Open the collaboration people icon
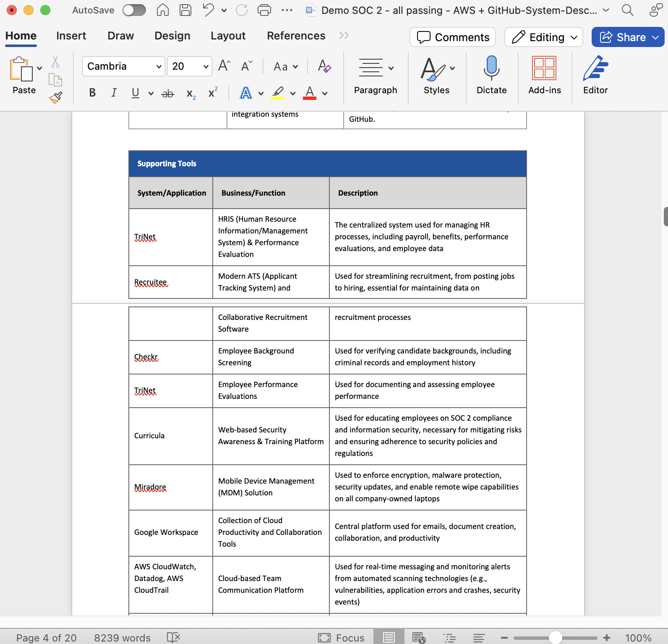This screenshot has width=668, height=644. [656, 10]
